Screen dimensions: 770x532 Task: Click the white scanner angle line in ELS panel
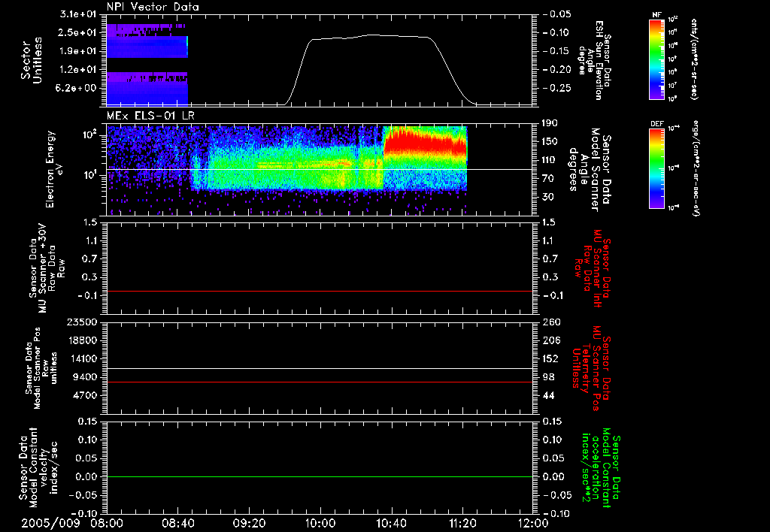(x=319, y=169)
